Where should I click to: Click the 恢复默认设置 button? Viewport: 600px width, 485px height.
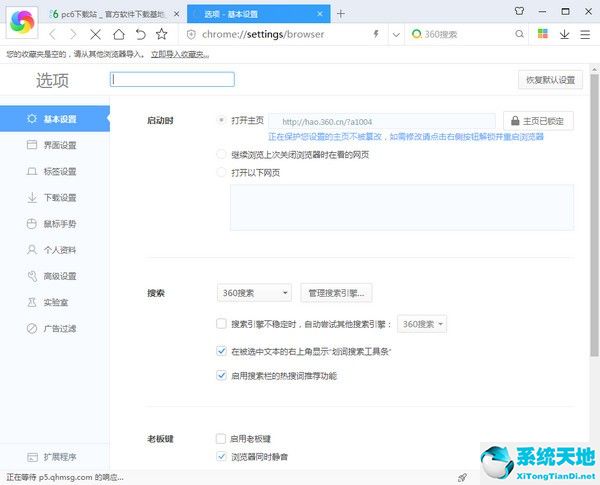point(550,80)
